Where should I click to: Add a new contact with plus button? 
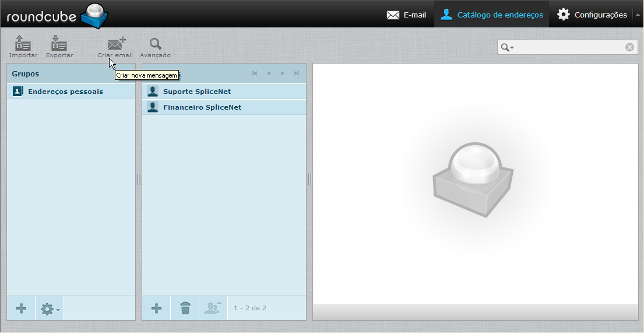(x=156, y=308)
